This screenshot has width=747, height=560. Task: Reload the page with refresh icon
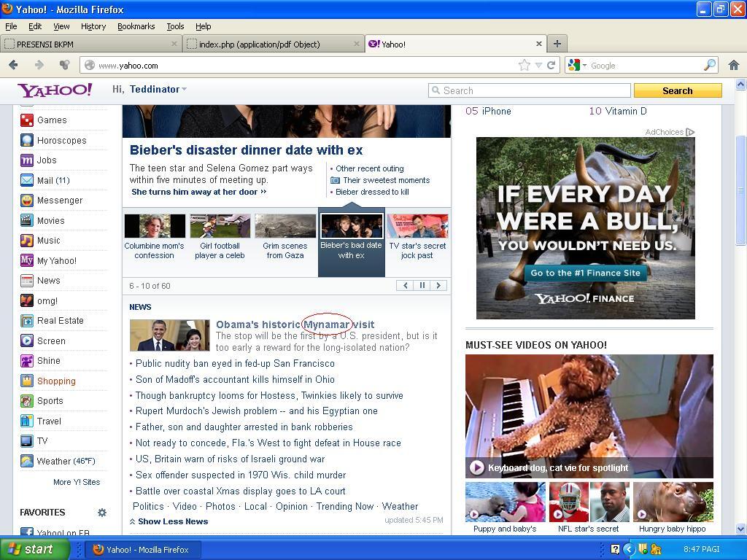(551, 65)
